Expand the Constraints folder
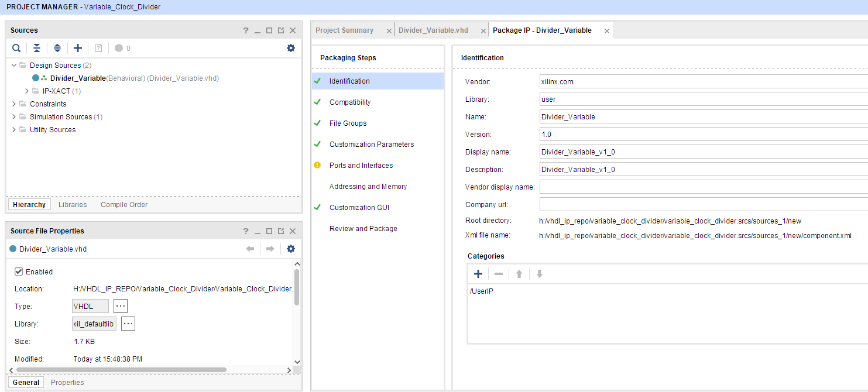868x392 pixels. pyautogui.click(x=13, y=104)
